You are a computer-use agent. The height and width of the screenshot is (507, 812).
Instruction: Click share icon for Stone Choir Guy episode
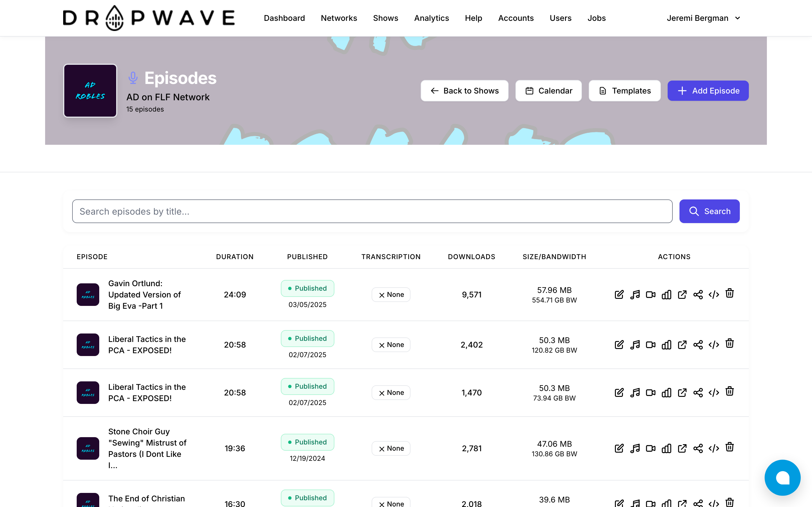pos(698,448)
